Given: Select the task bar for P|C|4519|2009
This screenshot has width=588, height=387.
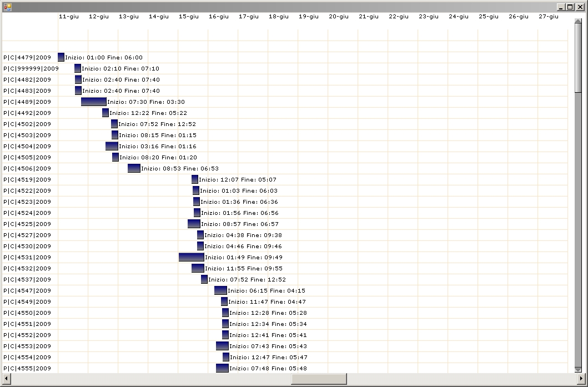Looking at the screenshot, I should click(195, 179).
